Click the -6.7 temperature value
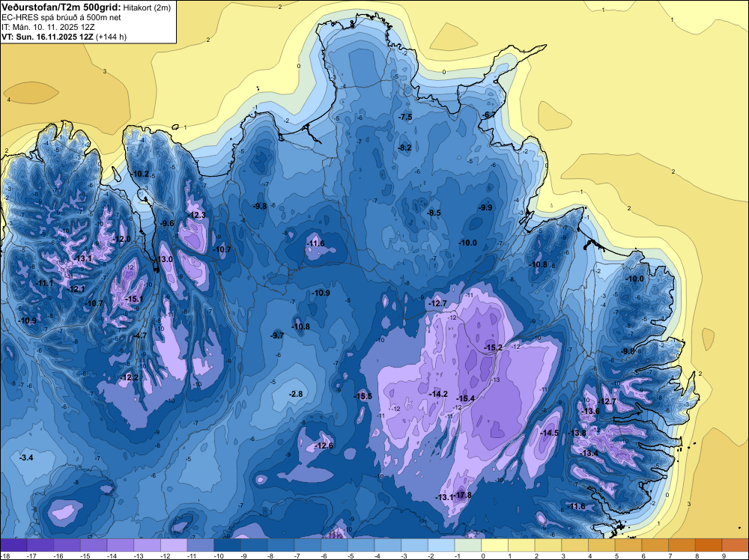749x560 pixels. [488, 115]
